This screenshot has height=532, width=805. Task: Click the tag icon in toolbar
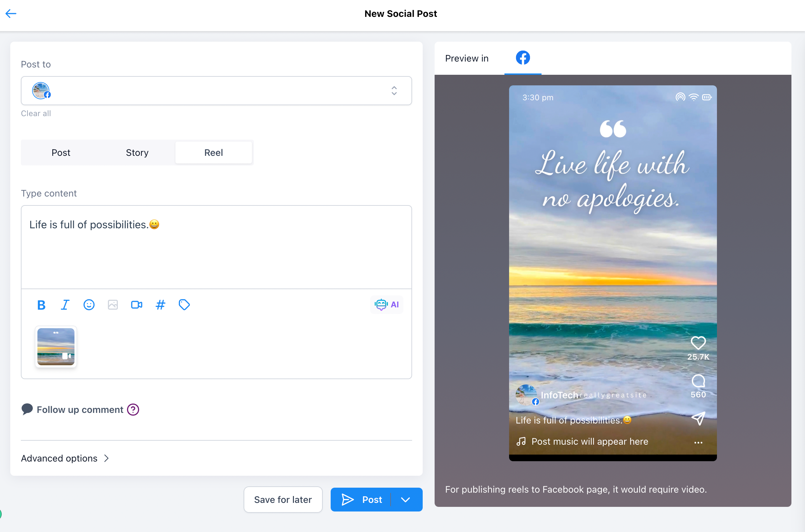(x=184, y=305)
